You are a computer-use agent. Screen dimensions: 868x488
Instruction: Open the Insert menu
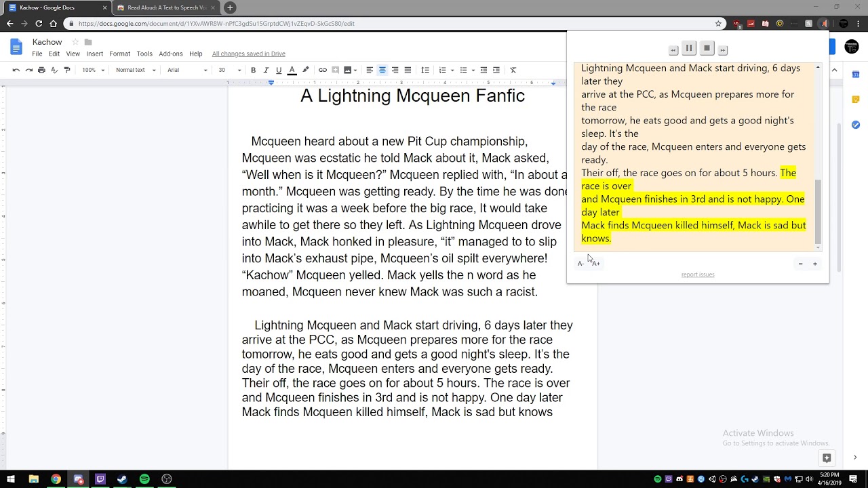click(95, 54)
